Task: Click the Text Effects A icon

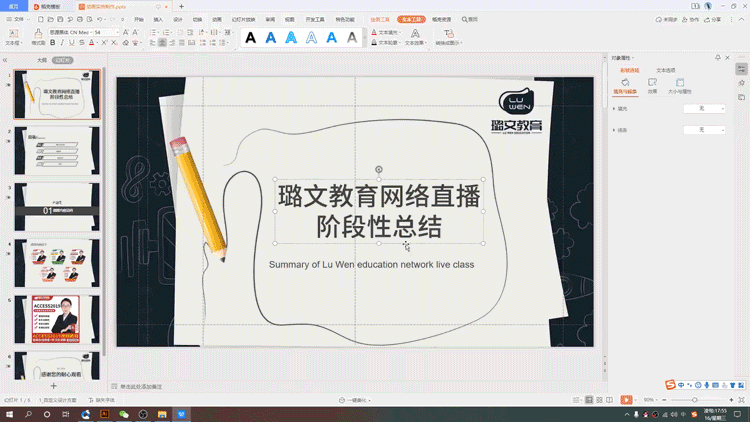Action: pos(415,33)
